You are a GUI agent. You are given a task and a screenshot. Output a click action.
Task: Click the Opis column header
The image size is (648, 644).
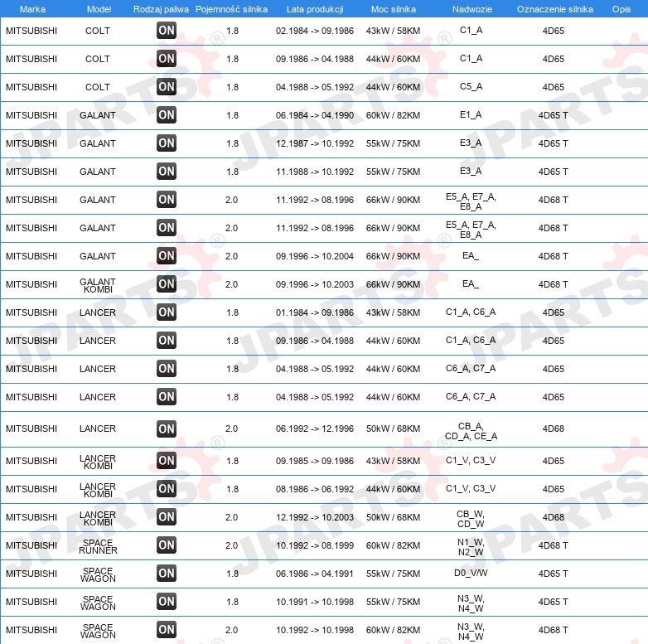[621, 9]
